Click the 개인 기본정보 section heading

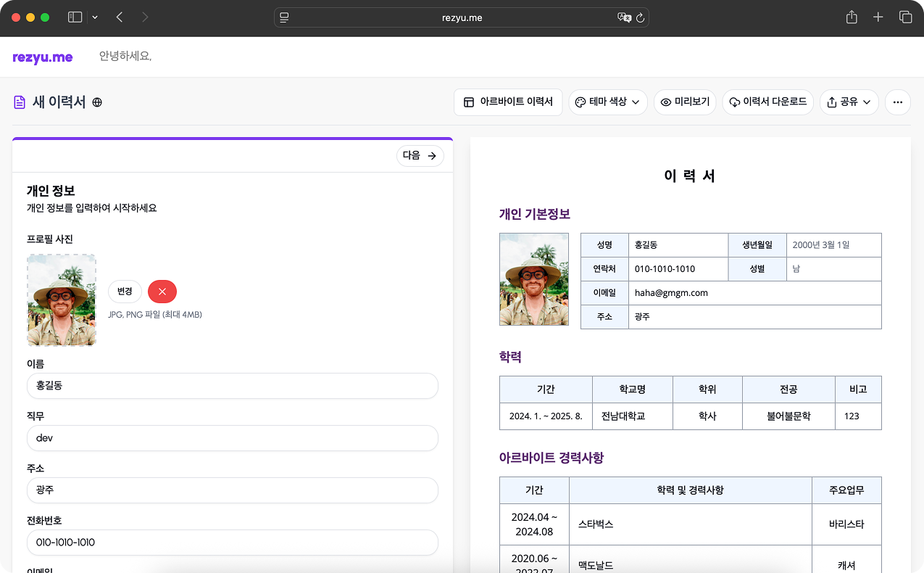point(535,214)
